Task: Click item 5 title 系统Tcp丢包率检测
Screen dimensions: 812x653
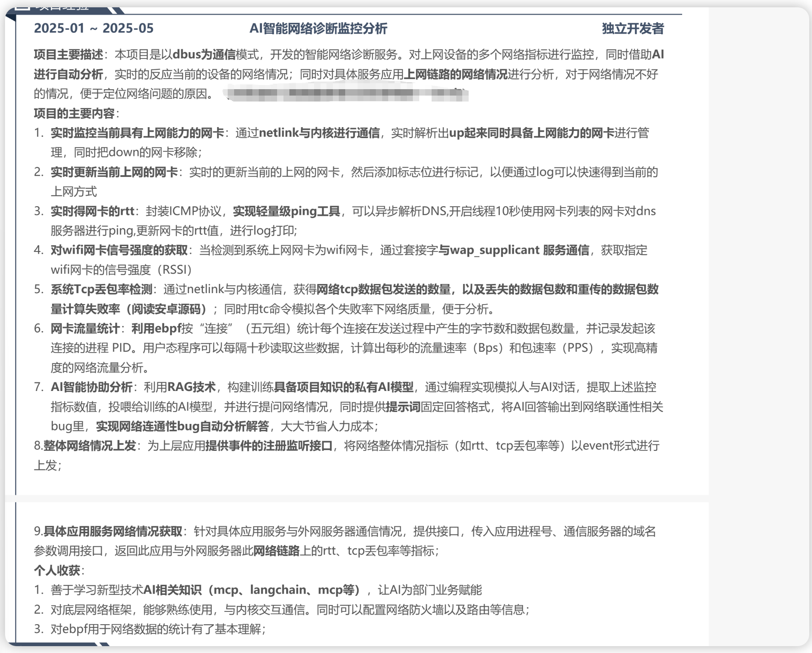Action: coord(101,289)
